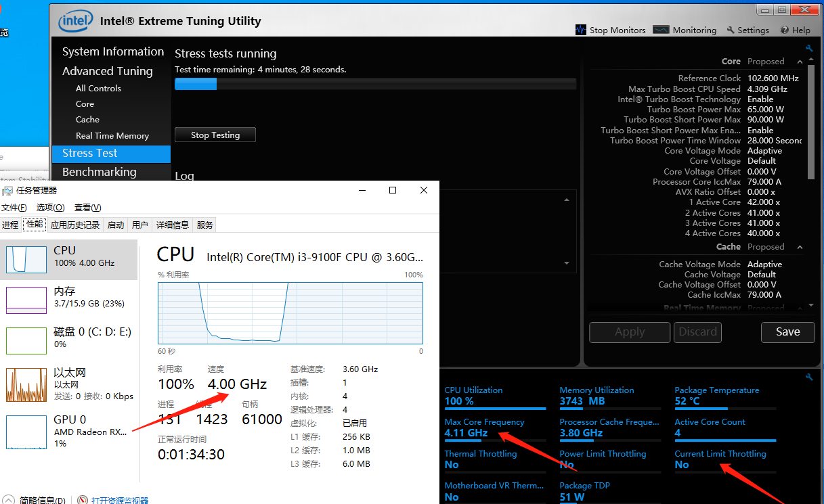Image resolution: width=824 pixels, height=504 pixels.
Task: Click the resource monitor gauge icon
Action: point(83,501)
